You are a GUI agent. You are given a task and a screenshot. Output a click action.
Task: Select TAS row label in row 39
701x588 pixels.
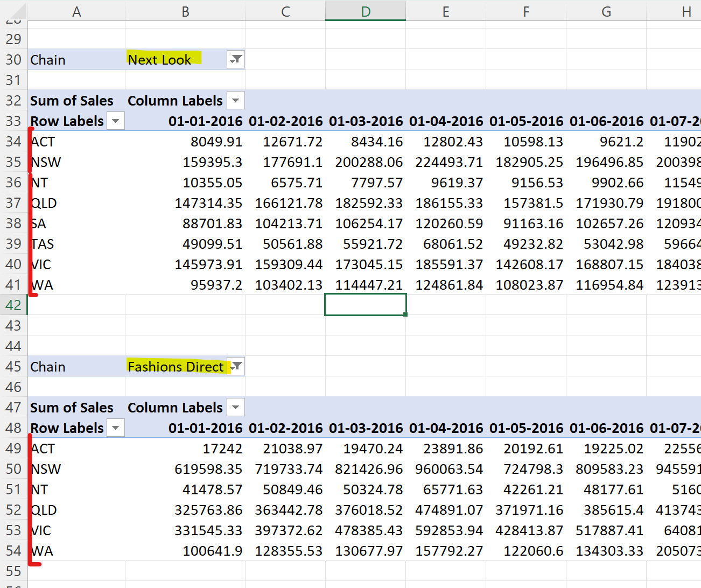point(76,243)
